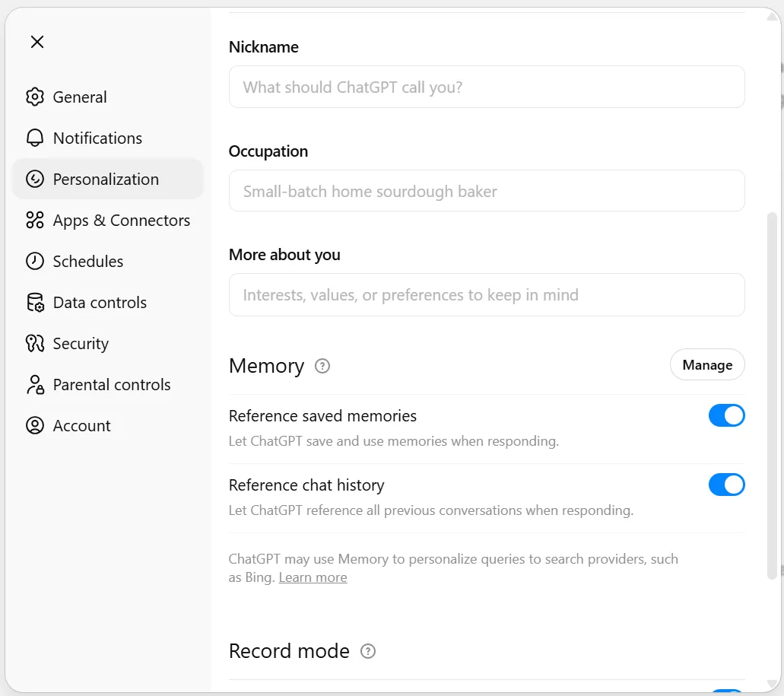The width and height of the screenshot is (784, 696).
Task: Select the Personalization settings tab
Action: tap(107, 180)
